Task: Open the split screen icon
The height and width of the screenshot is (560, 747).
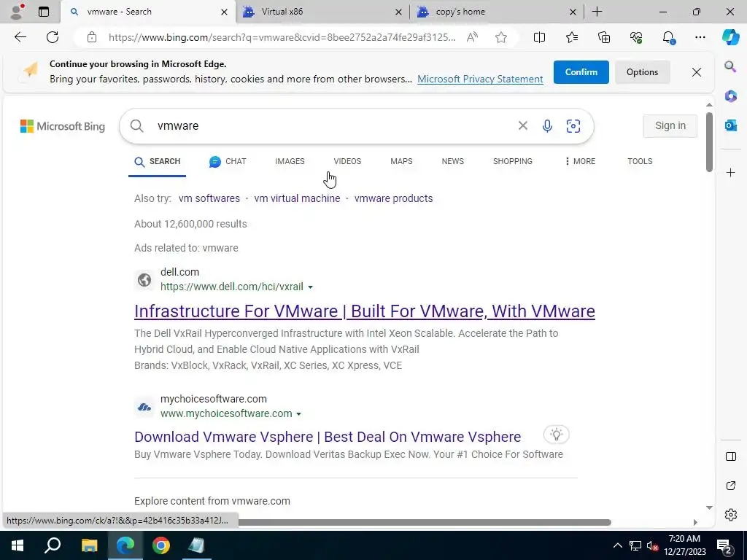Action: click(x=539, y=37)
